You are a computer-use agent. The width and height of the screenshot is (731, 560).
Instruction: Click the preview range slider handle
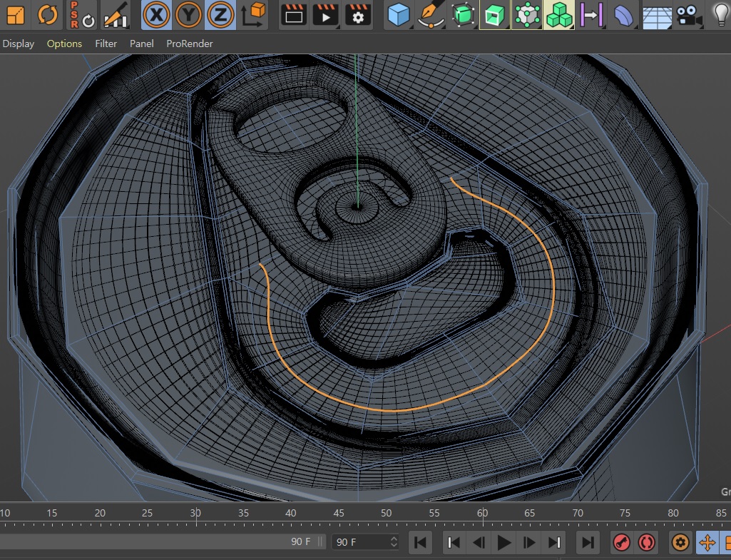pyautogui.click(x=320, y=542)
